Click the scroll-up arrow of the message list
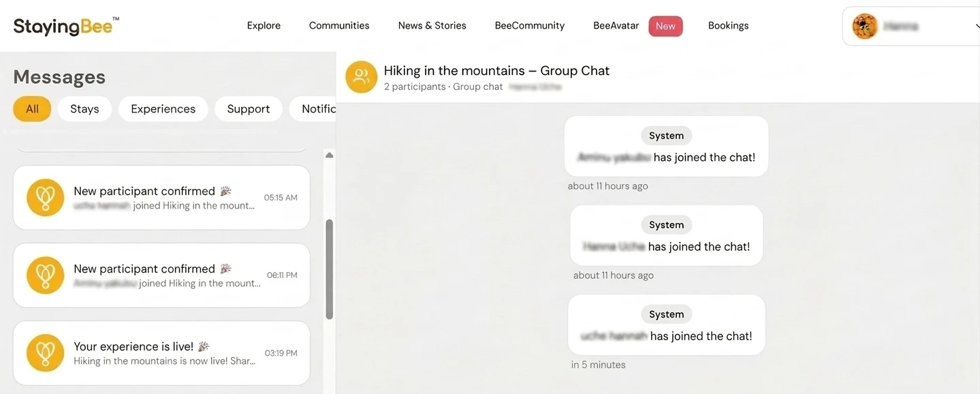Screen dimensions: 980x394 tap(330, 155)
